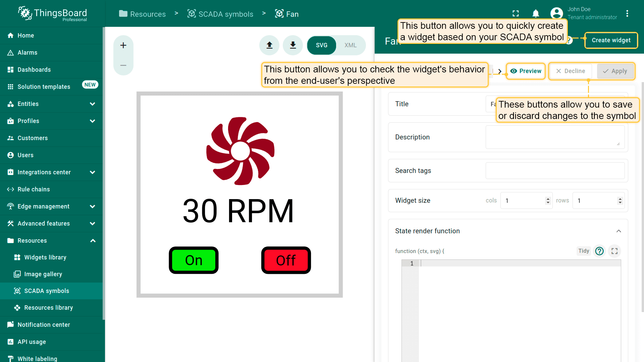Click the zoom out minus icon

pos(123,65)
